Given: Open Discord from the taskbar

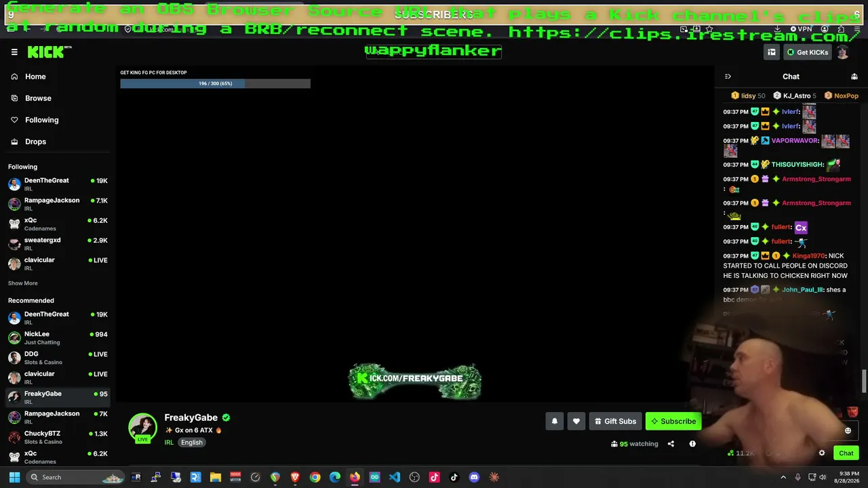Looking at the screenshot, I should (x=474, y=477).
